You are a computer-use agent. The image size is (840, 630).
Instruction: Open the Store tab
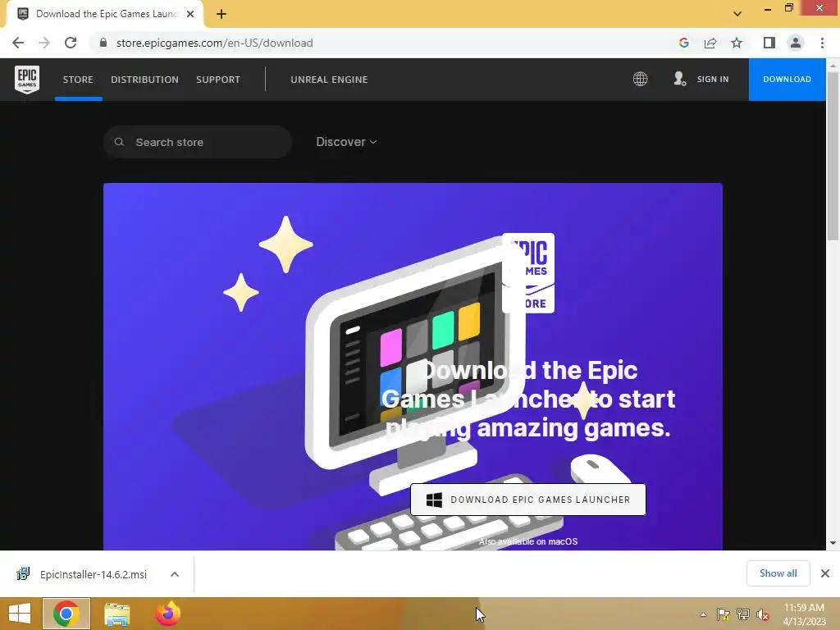(78, 80)
